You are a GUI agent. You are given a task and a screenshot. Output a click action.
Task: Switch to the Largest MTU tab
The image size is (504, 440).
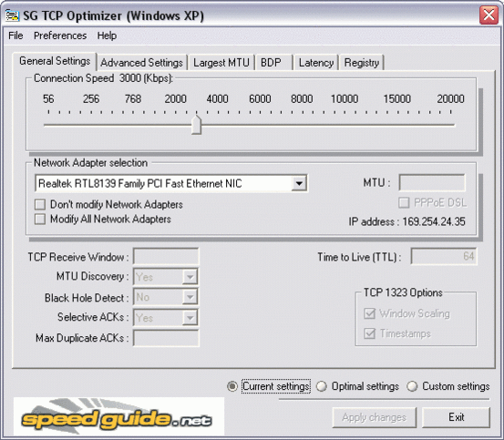pos(221,63)
